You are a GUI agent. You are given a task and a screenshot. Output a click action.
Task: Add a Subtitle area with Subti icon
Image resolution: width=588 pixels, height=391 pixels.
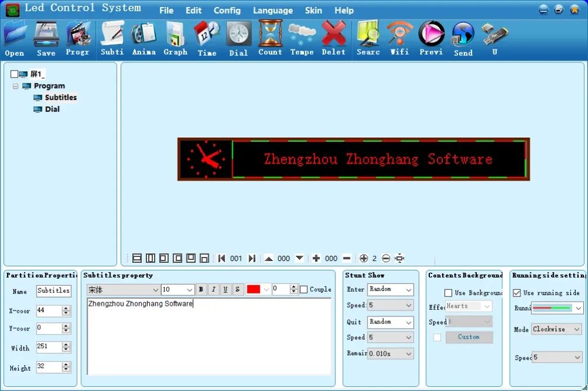(112, 39)
